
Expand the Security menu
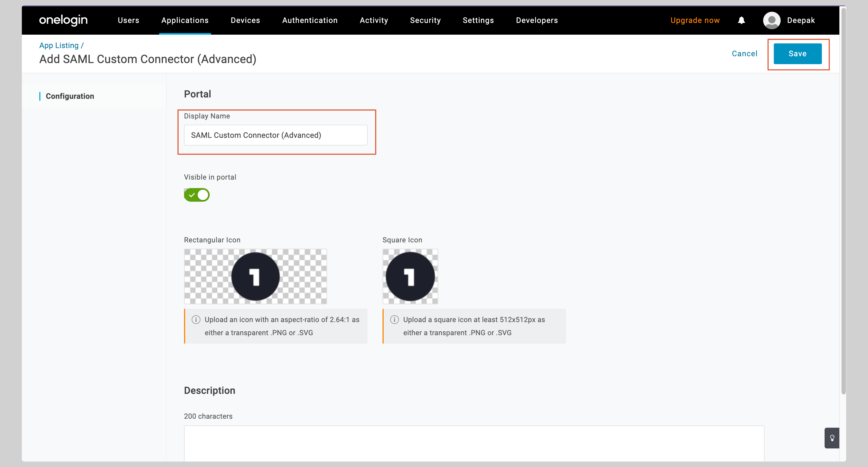coord(425,20)
